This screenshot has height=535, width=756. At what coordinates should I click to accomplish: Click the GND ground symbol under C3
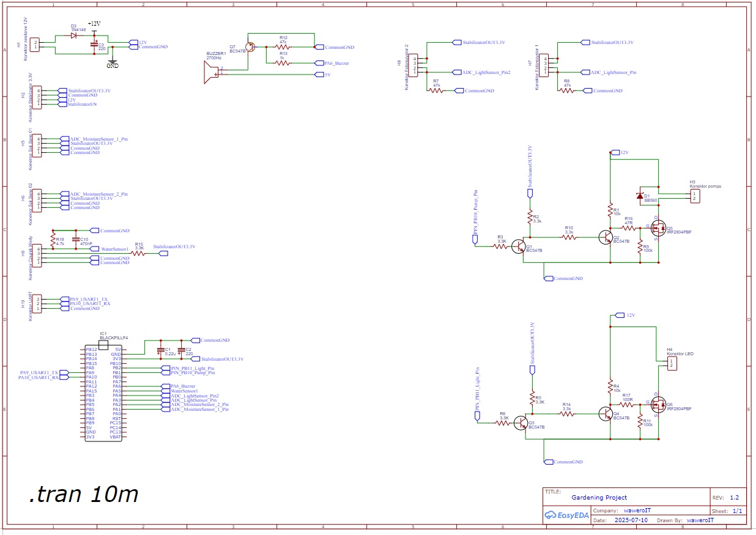click(113, 62)
